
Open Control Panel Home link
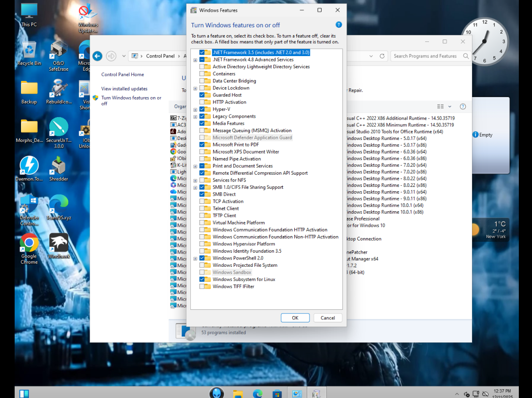123,74
